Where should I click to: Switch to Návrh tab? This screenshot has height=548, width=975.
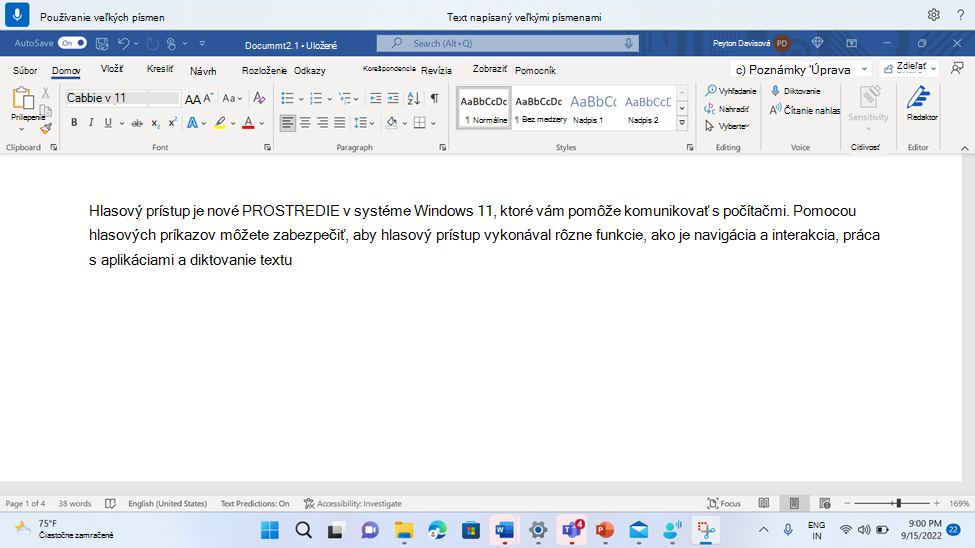[x=203, y=71]
